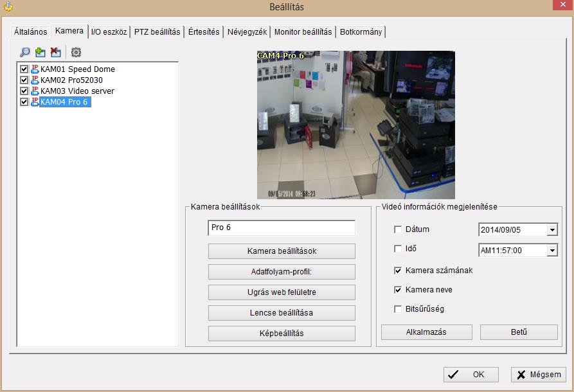Click the delete camera icon
The width and height of the screenshot is (574, 392).
click(56, 52)
